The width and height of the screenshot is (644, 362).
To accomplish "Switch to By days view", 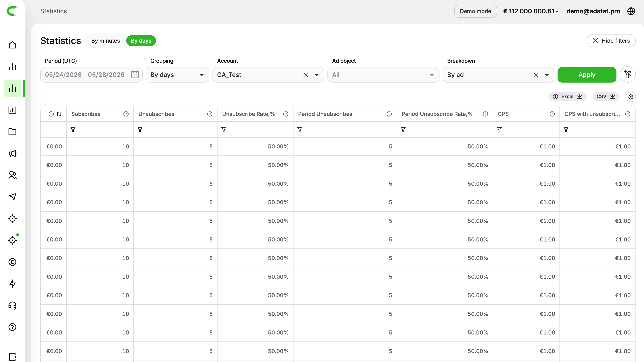I will [x=141, y=41].
